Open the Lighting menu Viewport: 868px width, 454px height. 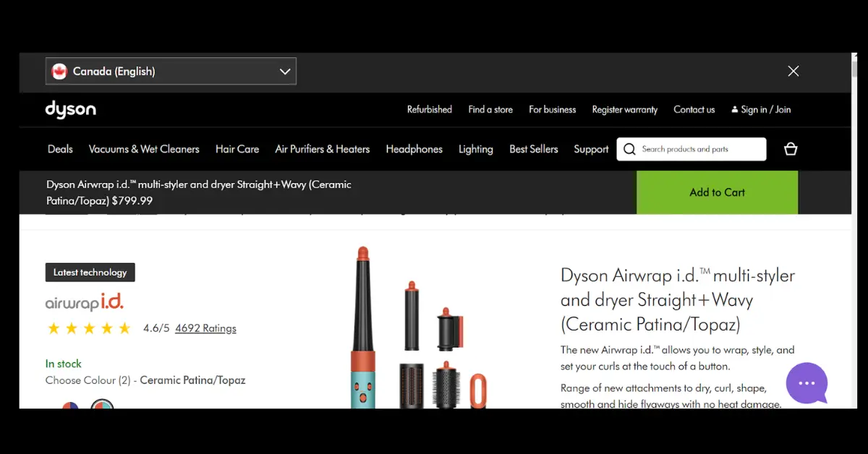pyautogui.click(x=476, y=149)
